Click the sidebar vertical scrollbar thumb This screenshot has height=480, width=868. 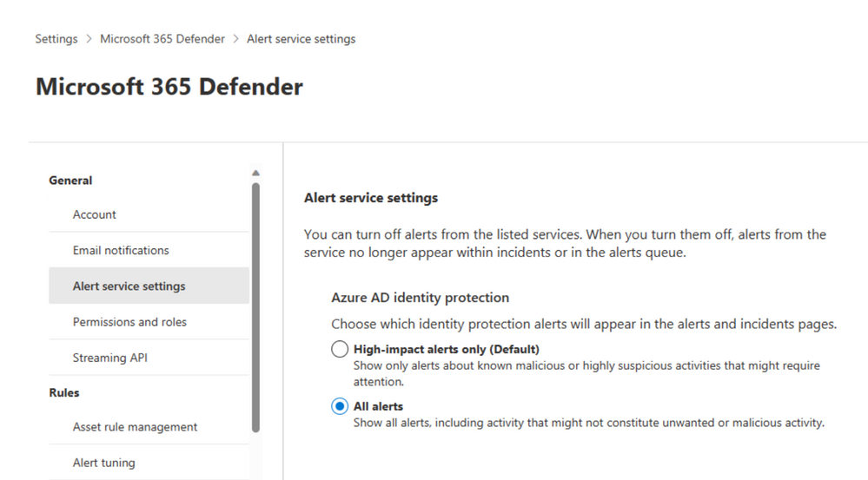coord(255,304)
